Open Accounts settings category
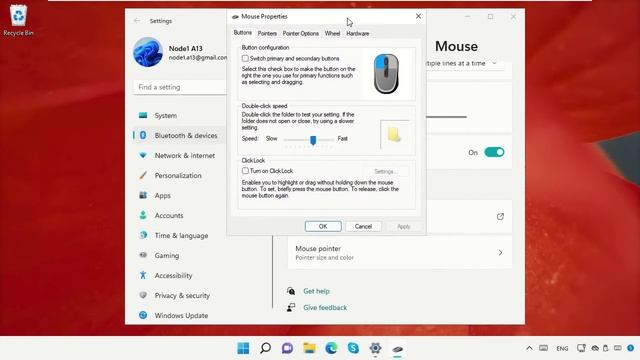The height and width of the screenshot is (360, 640). click(180, 216)
